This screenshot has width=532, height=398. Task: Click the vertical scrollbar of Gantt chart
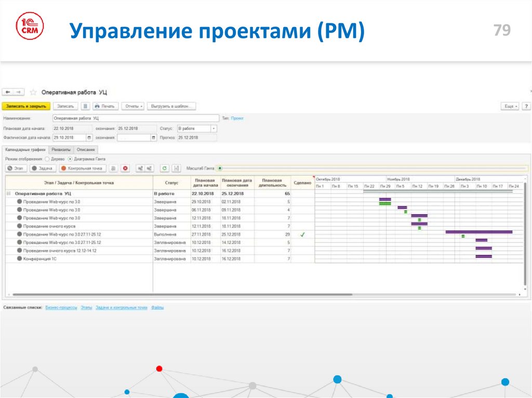(x=525, y=234)
